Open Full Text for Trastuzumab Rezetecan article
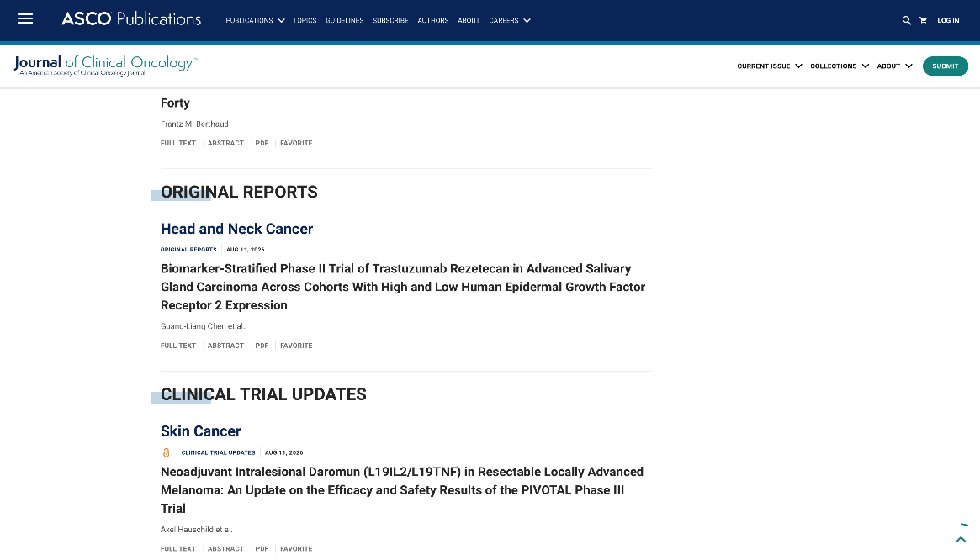 pos(178,346)
